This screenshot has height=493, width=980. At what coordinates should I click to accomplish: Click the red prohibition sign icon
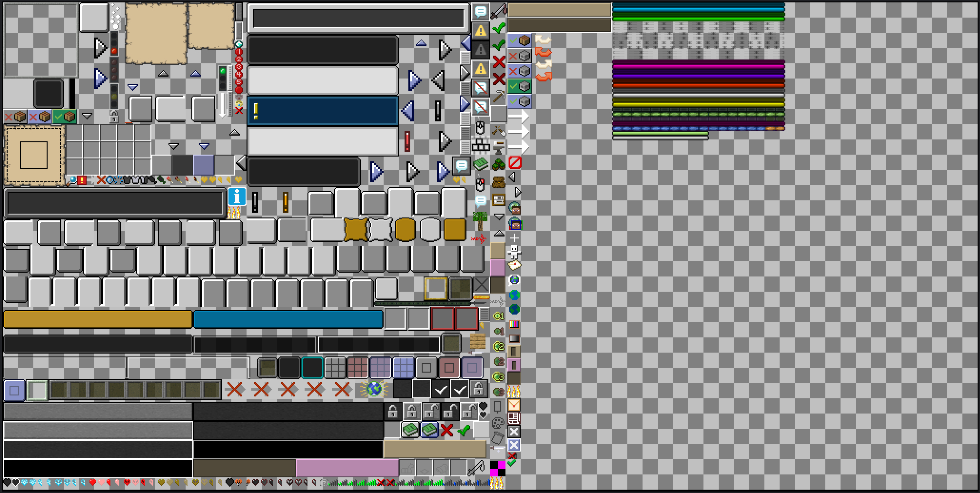tap(515, 163)
